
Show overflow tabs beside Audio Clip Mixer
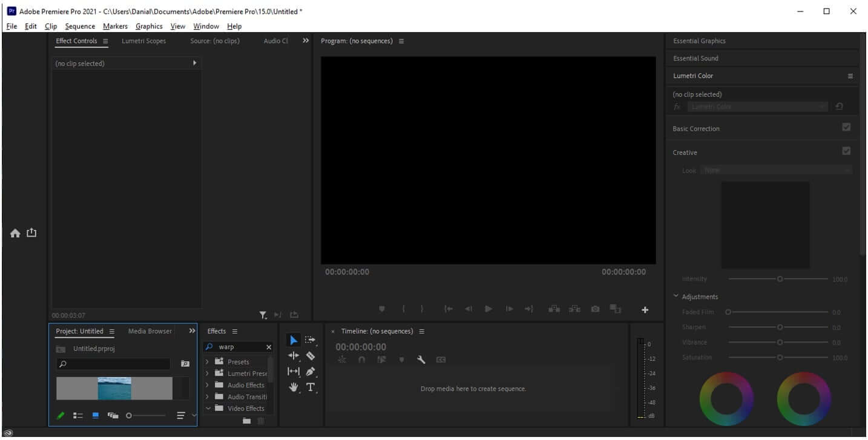coord(306,41)
